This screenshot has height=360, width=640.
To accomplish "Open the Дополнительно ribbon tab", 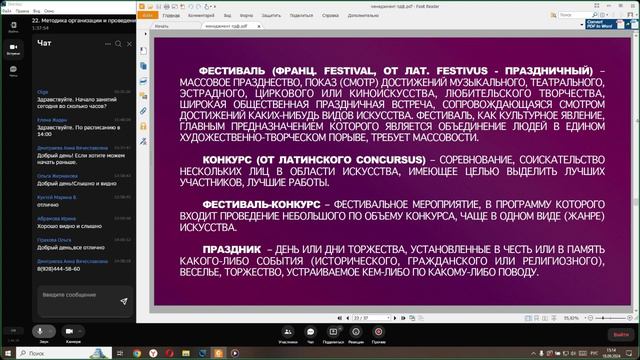I will [x=363, y=16].
